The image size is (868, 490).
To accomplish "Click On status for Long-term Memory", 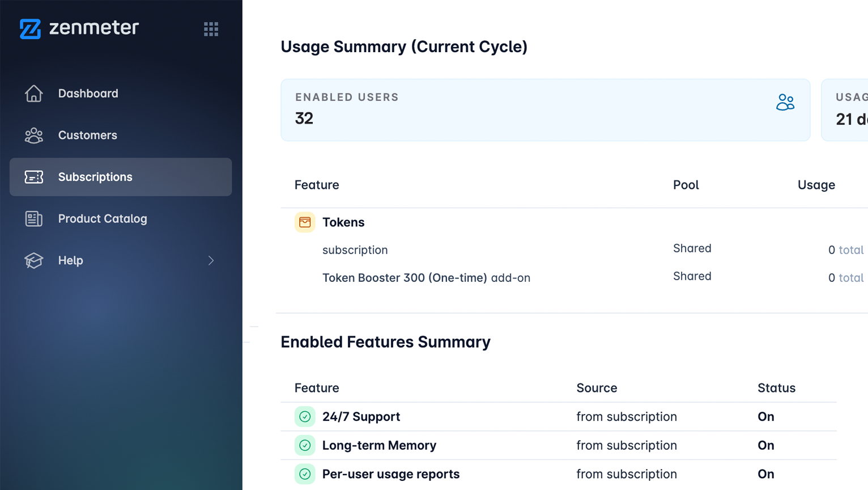I will [x=766, y=445].
